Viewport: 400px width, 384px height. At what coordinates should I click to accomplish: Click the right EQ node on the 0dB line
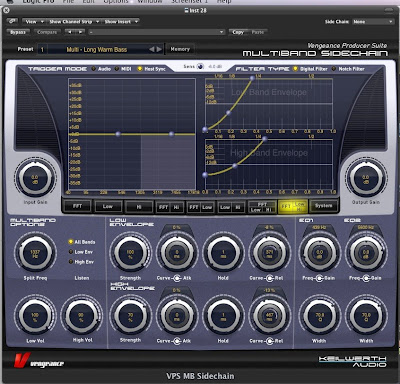[171, 134]
